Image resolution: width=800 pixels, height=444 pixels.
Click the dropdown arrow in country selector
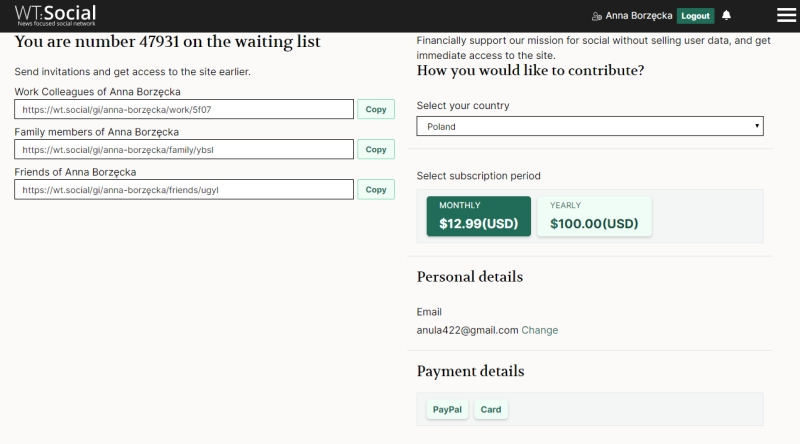click(x=757, y=127)
